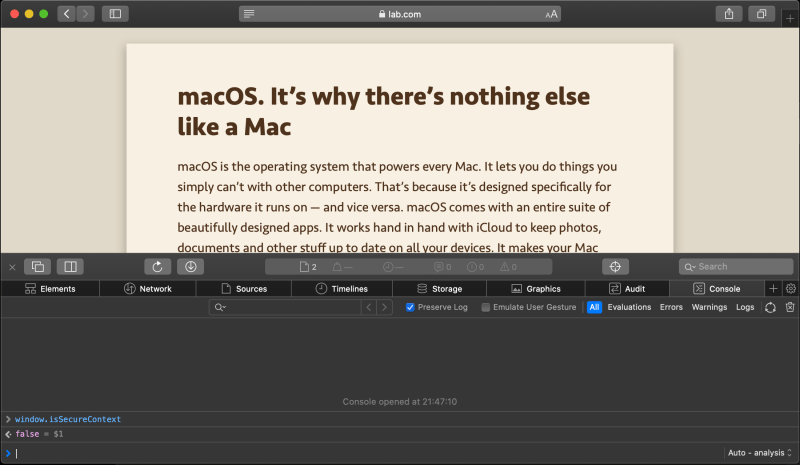Switch to the Network tab
800x465 pixels.
tap(148, 288)
